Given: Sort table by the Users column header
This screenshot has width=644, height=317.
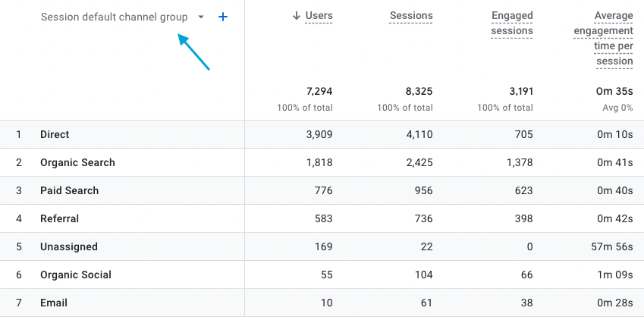Looking at the screenshot, I should (x=319, y=16).
